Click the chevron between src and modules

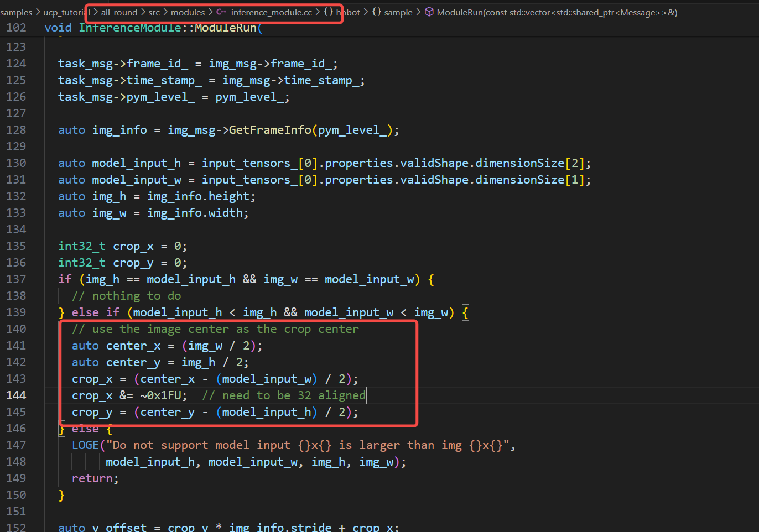tap(165, 12)
